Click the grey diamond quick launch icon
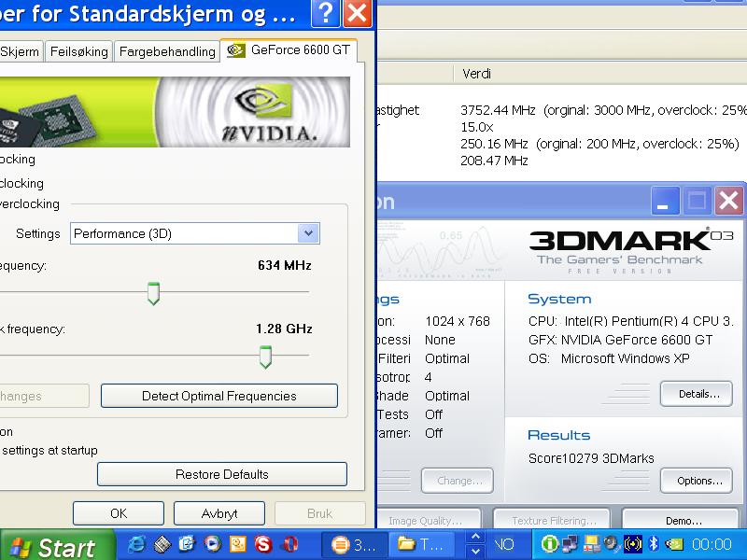 (x=162, y=544)
